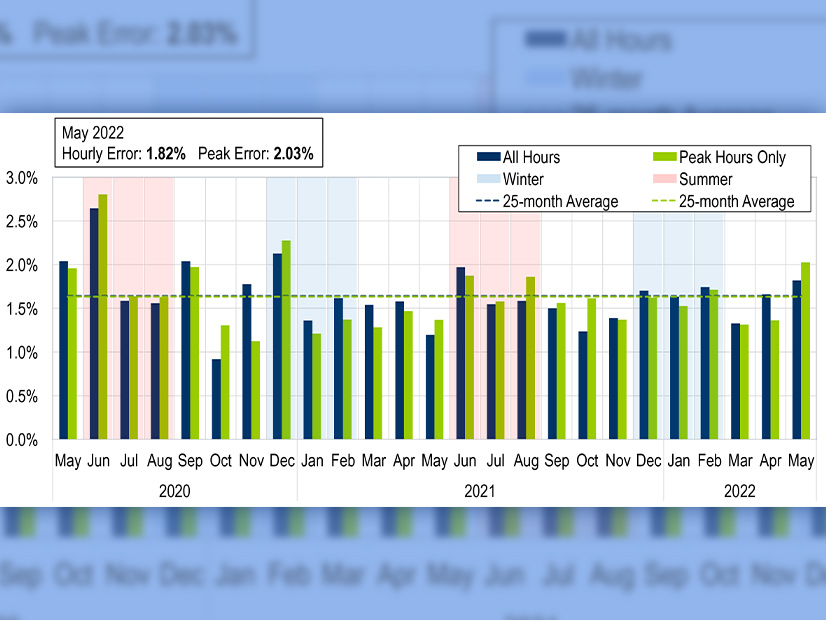Select the May 2022 error summary box
This screenshot has width=826, height=620.
(x=188, y=143)
